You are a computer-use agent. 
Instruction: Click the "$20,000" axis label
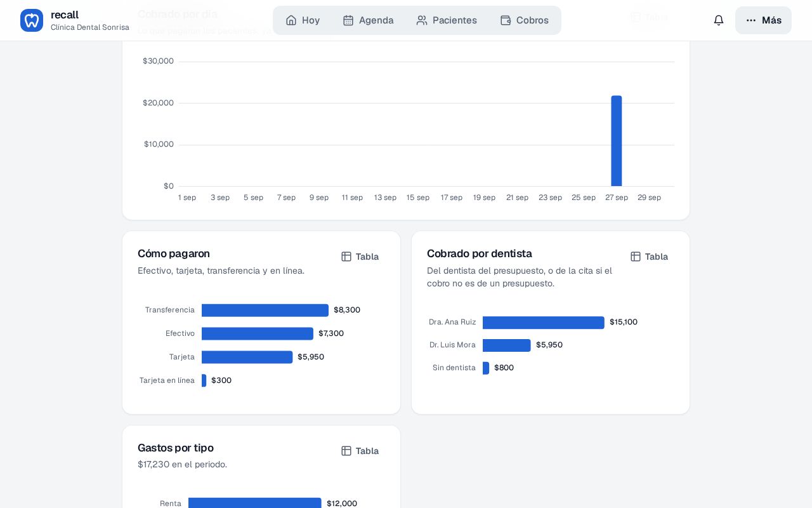pyautogui.click(x=158, y=103)
